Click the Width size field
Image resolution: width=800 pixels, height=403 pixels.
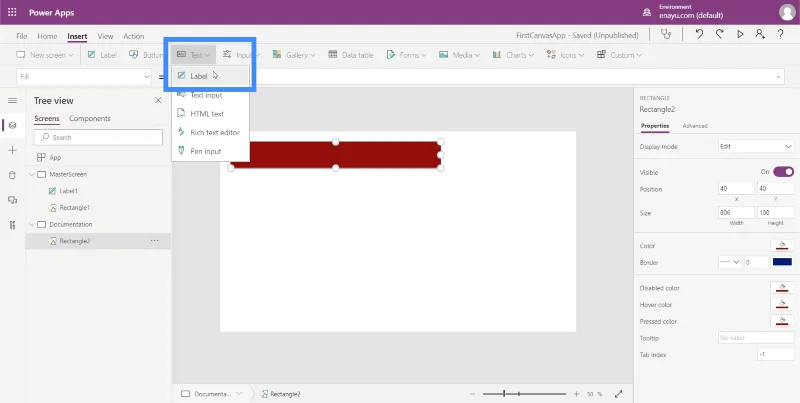[x=736, y=213]
